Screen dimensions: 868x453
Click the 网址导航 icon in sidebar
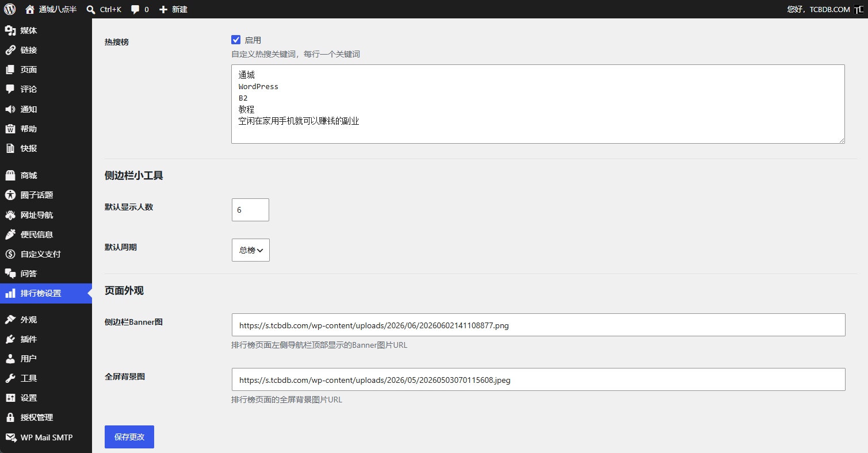tap(10, 215)
